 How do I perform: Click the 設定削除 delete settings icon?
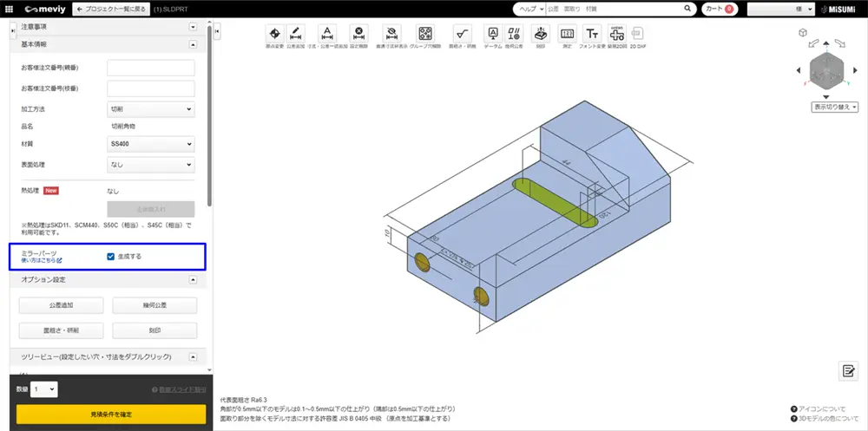coord(359,34)
